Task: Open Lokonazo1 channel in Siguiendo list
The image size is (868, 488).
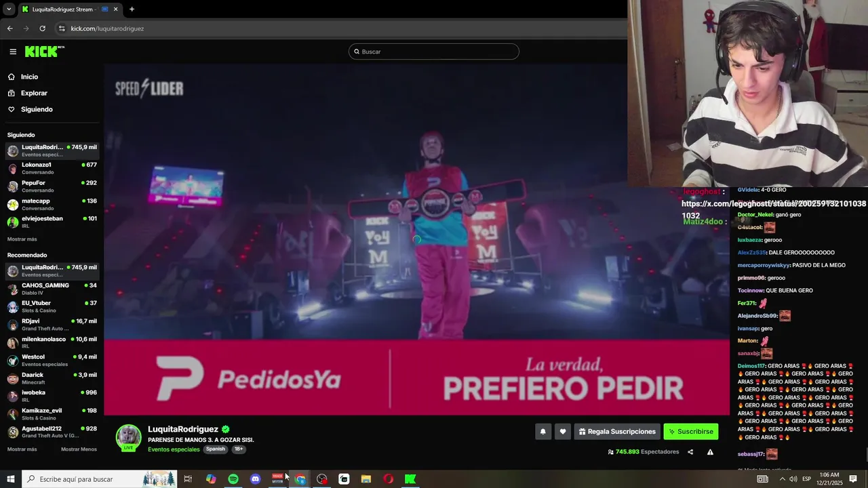Action: (x=52, y=168)
